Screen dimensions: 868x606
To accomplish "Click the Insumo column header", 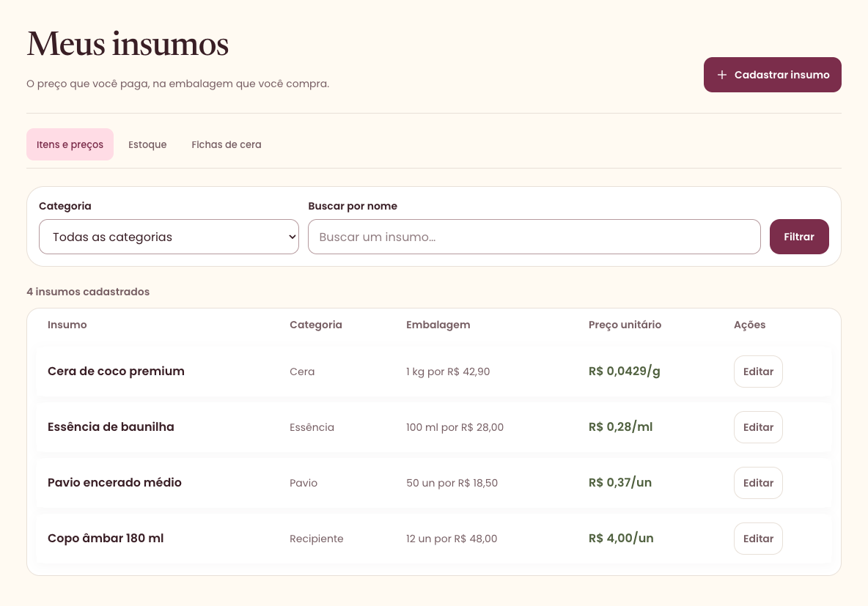I will pos(67,325).
